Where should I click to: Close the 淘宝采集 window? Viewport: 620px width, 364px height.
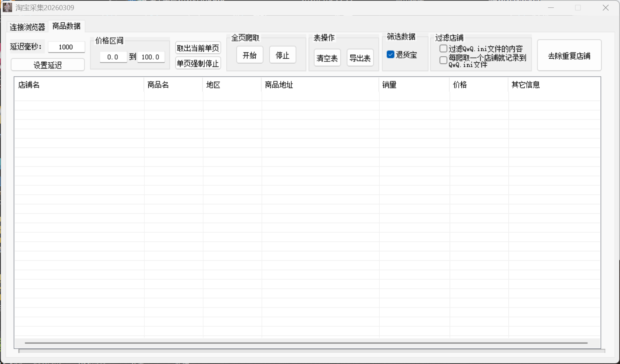(x=606, y=8)
